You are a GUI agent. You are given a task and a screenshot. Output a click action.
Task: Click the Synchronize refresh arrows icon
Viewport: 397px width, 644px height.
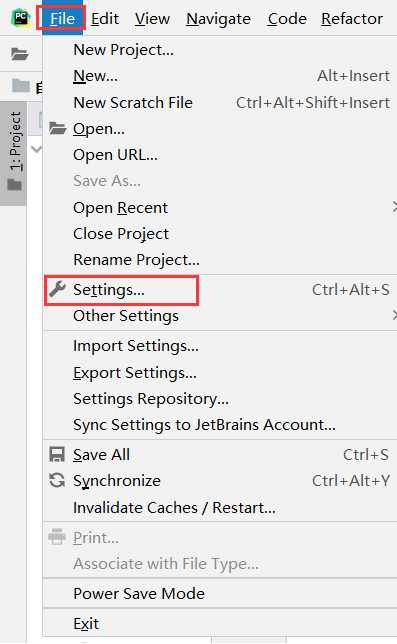(x=57, y=480)
